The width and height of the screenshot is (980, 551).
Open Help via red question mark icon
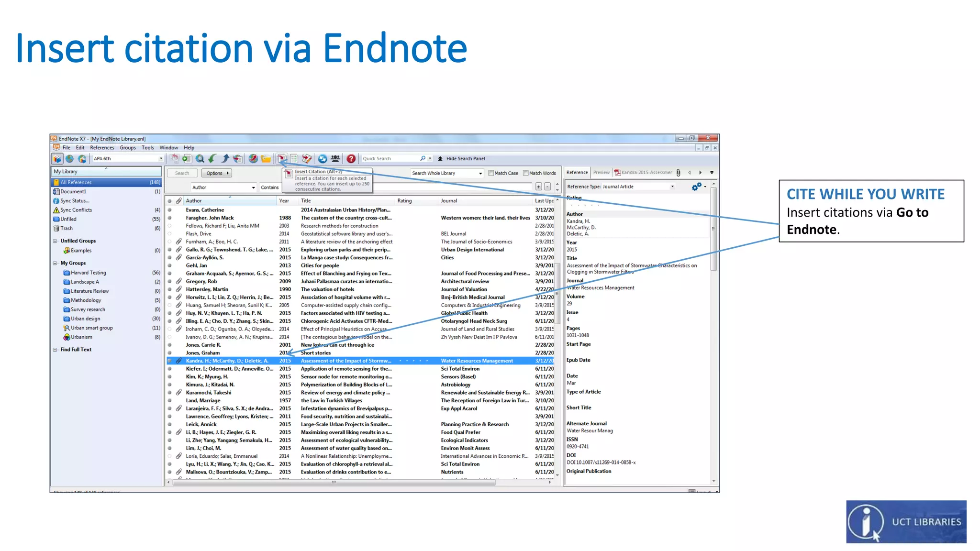(351, 159)
